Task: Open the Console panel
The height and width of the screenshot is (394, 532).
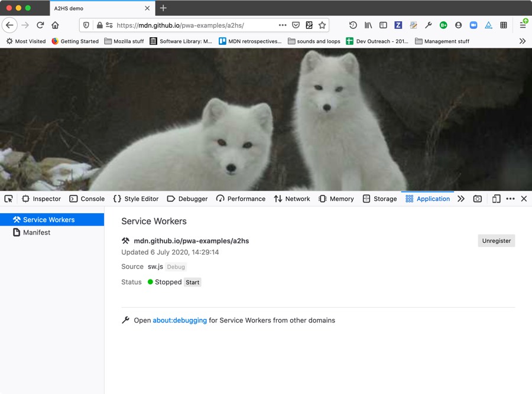Action: pos(86,199)
